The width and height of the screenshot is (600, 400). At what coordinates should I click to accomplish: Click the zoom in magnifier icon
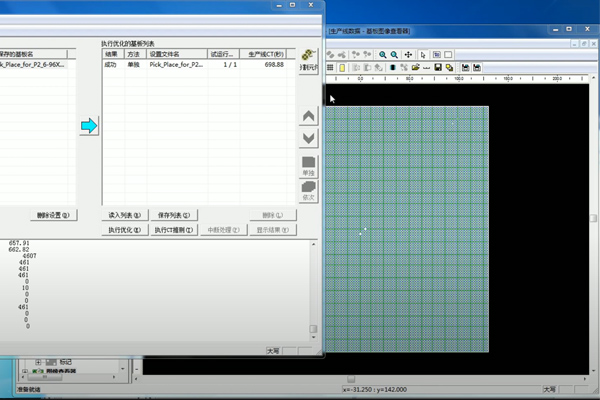382,55
